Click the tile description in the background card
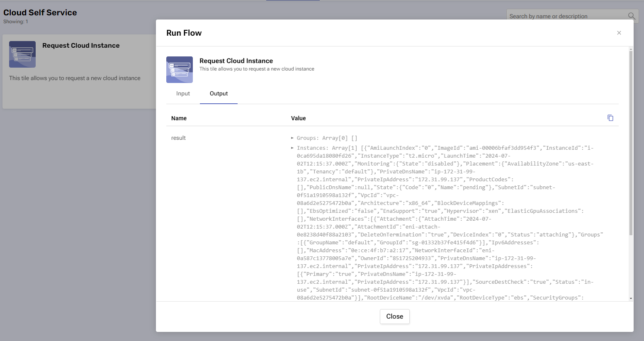Image resolution: width=644 pixels, height=341 pixels. (x=75, y=78)
